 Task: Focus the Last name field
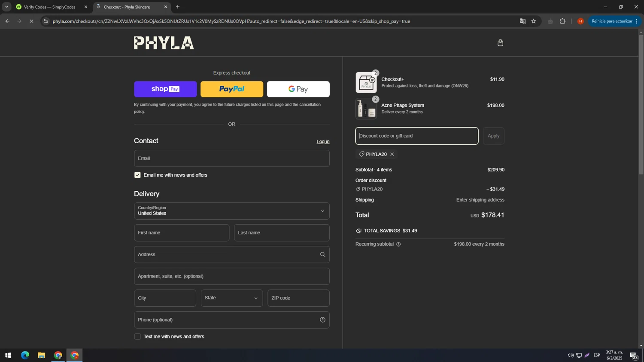(x=282, y=233)
